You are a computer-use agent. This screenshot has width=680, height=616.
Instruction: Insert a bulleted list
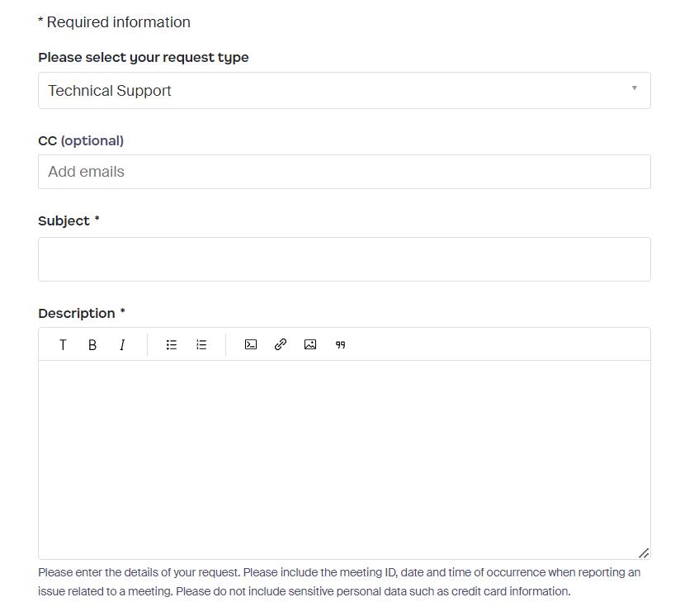click(172, 345)
